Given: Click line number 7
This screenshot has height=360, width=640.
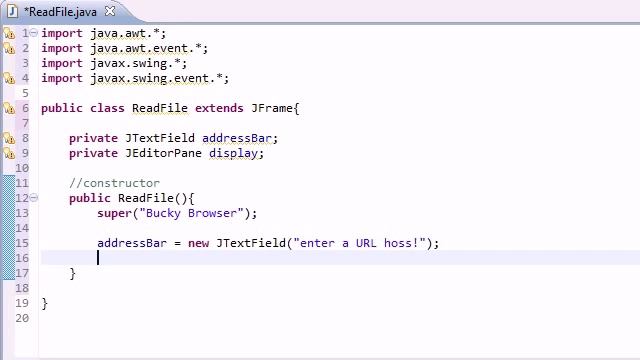Looking at the screenshot, I should point(25,123).
